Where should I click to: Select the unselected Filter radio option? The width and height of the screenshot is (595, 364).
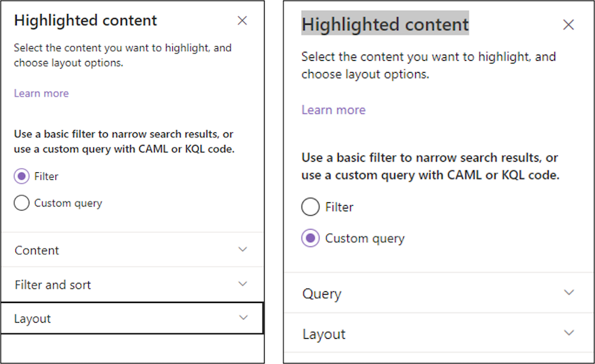tap(310, 207)
